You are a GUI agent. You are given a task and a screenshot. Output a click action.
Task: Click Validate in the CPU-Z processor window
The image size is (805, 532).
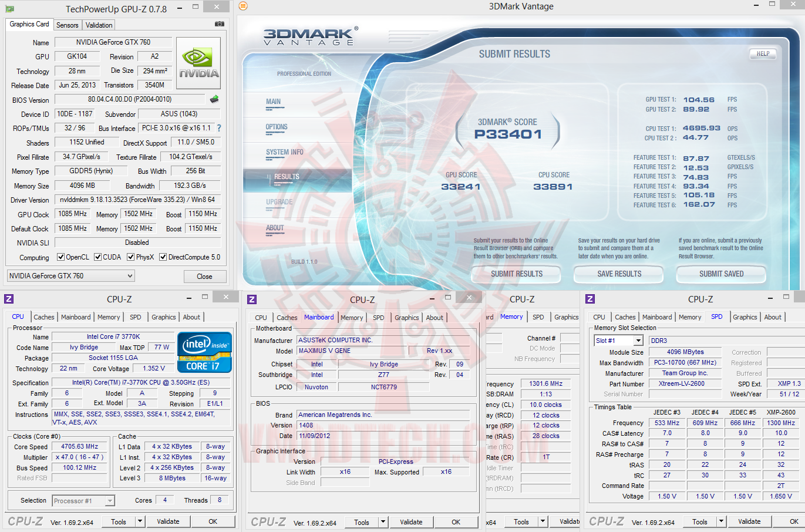point(168,521)
